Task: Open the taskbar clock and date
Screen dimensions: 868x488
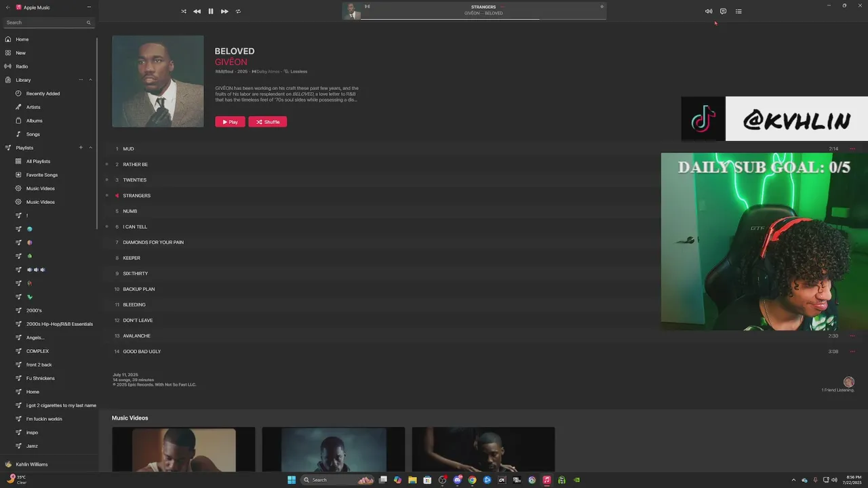Action: pyautogui.click(x=853, y=480)
